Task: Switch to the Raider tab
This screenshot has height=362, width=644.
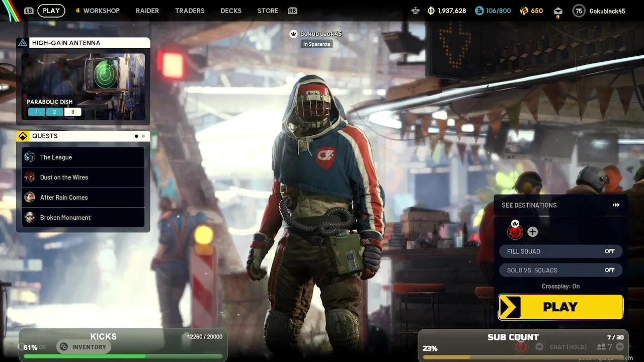Action: click(147, 11)
